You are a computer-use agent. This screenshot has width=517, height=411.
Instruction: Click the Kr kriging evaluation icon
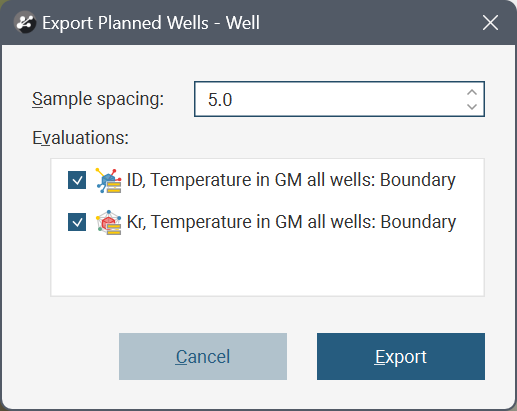(109, 222)
